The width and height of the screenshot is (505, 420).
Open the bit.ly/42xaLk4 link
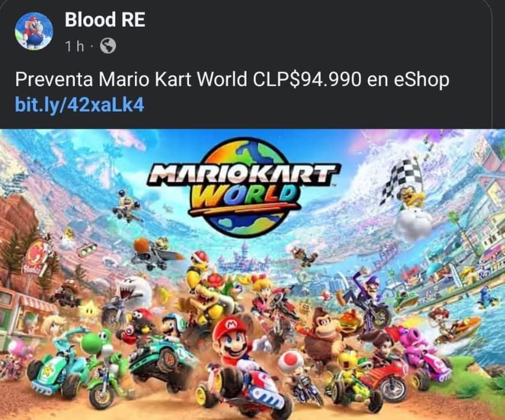pos(79,105)
